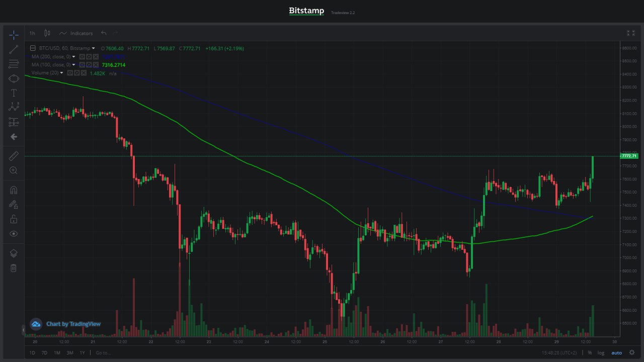Click the Volume value 1.482K
The width and height of the screenshot is (644, 362).
pyautogui.click(x=98, y=73)
